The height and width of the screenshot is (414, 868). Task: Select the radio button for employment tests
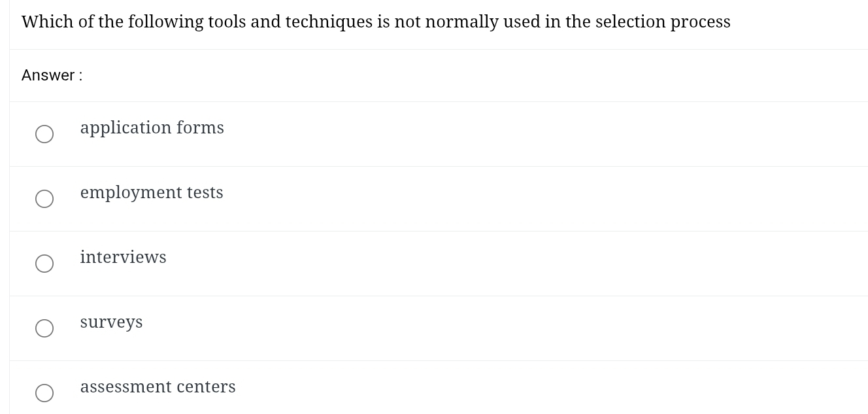[44, 199]
